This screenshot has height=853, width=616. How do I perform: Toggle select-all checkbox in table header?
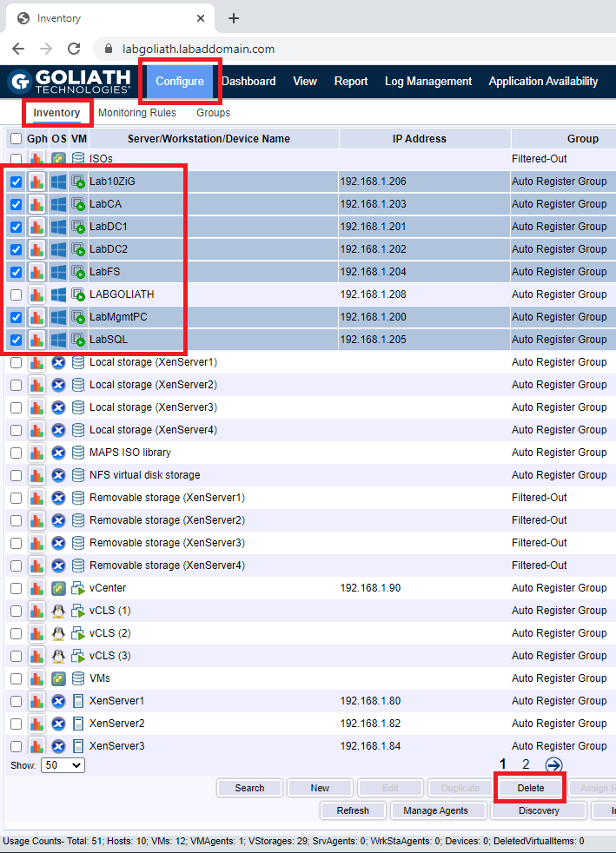point(16,139)
